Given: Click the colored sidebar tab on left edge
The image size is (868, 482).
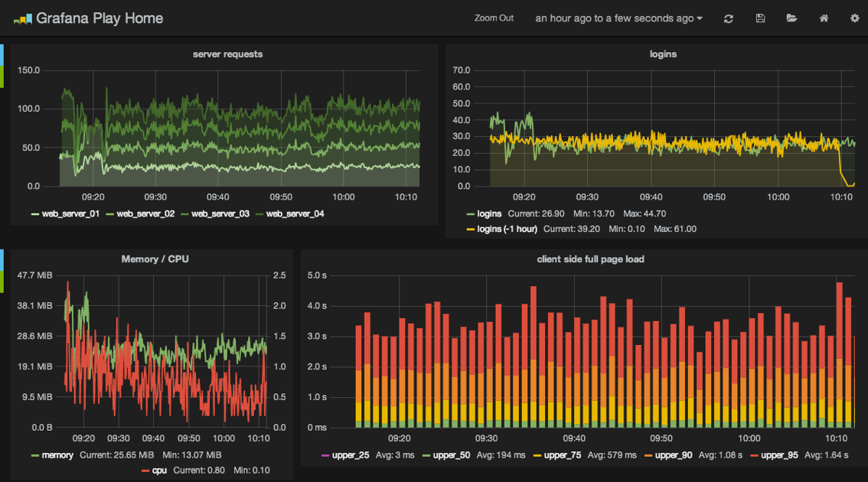Looking at the screenshot, I should 2,61.
